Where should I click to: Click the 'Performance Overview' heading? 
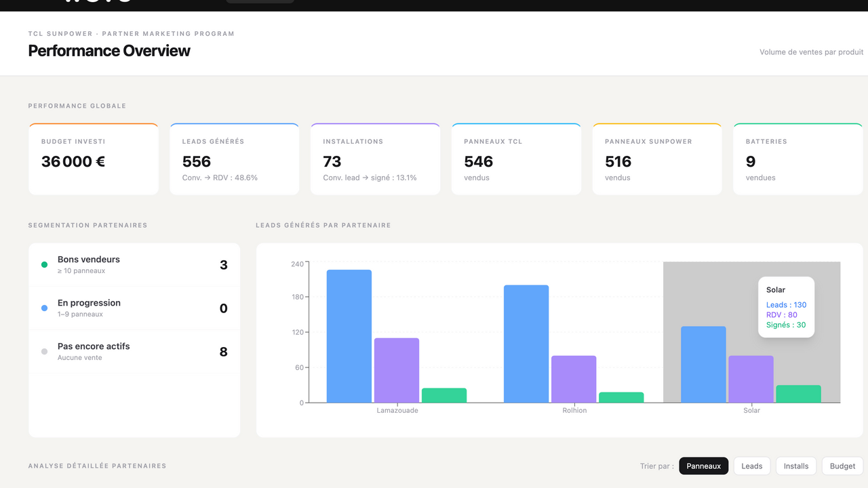click(x=109, y=51)
